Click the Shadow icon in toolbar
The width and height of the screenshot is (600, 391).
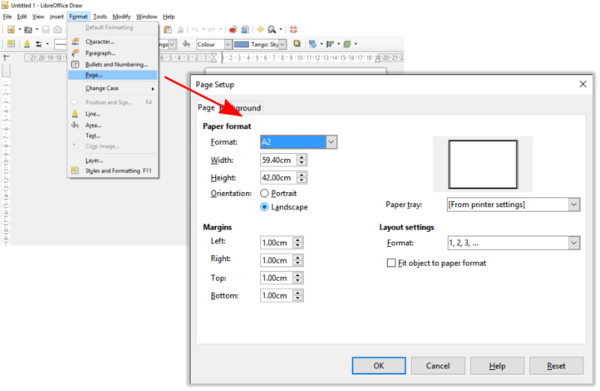tap(297, 44)
